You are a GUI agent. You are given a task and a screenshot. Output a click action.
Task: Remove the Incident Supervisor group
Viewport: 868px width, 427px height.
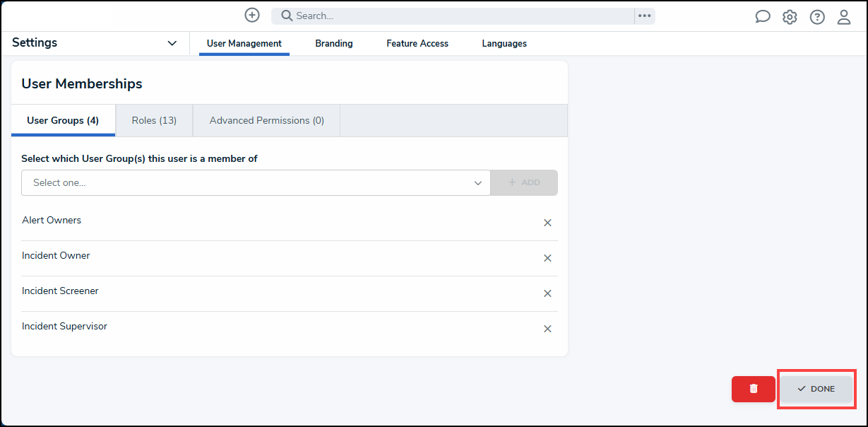pyautogui.click(x=547, y=329)
